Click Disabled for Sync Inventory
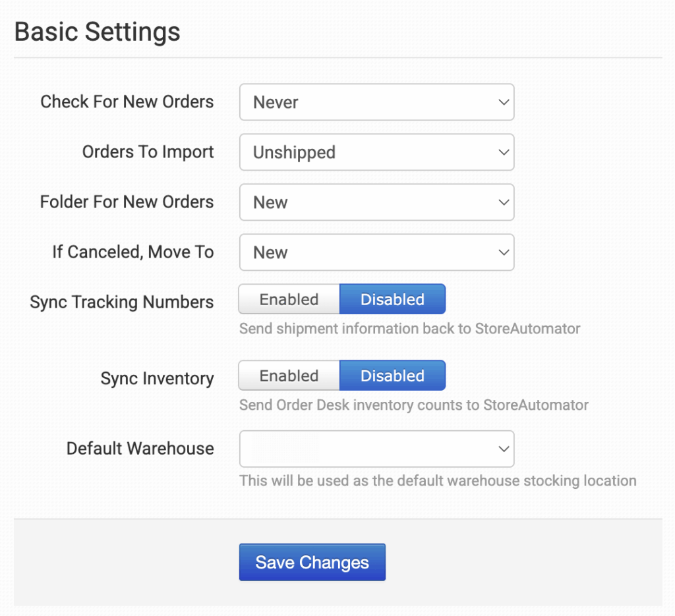Image resolution: width=675 pixels, height=616 pixels. [x=392, y=376]
